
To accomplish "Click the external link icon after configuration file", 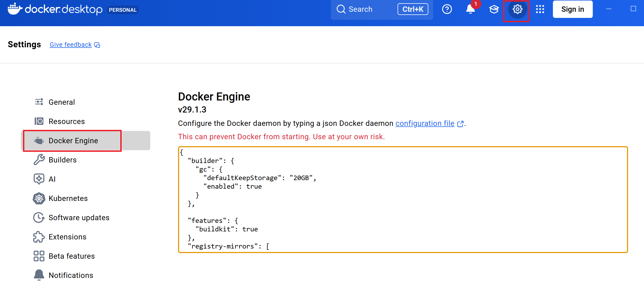I will 460,124.
